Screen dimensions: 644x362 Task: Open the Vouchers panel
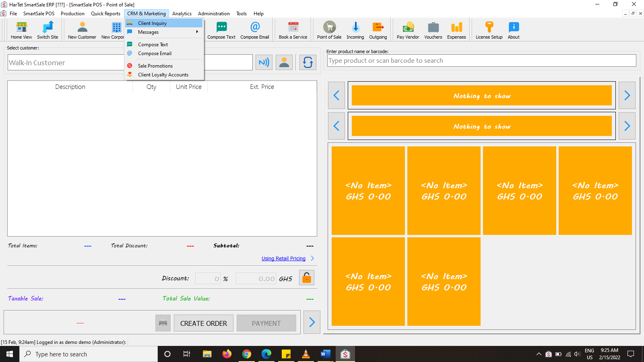click(x=433, y=29)
